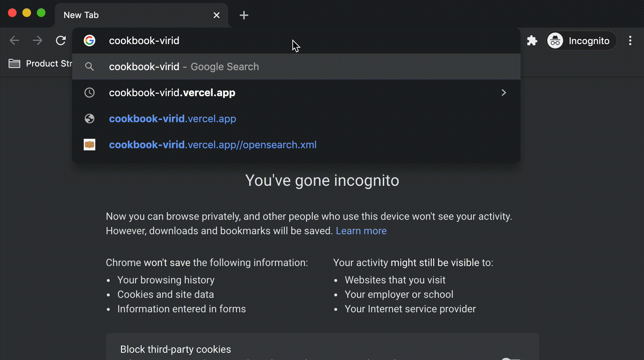Screen dimensions: 644x360
Task: Open the Product Str bookmarks folder
Action: click(x=40, y=64)
